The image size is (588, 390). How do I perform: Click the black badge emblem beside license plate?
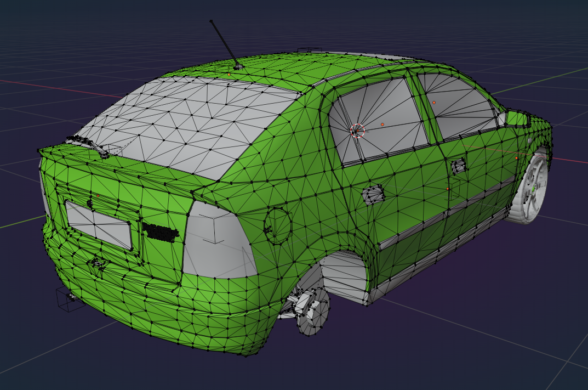(x=160, y=233)
